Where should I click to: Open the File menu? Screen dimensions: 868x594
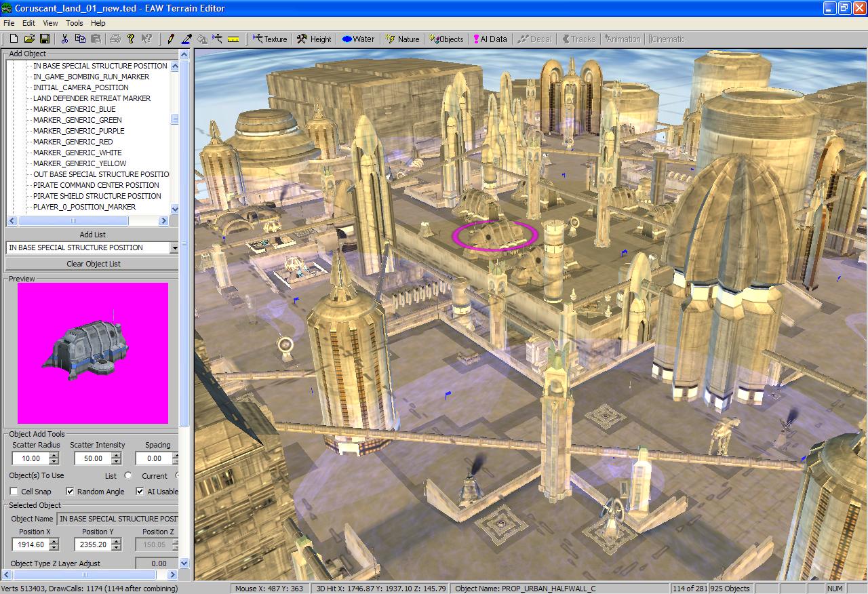tap(9, 23)
